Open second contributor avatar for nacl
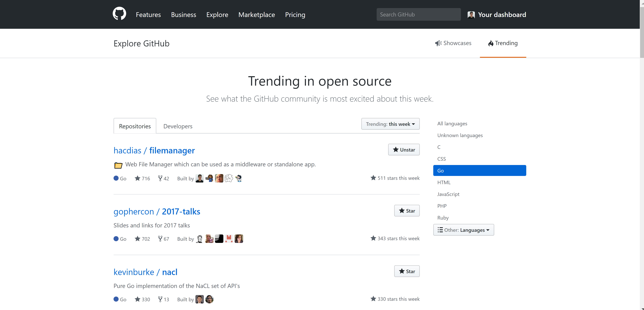The height and width of the screenshot is (310, 644). tap(209, 299)
